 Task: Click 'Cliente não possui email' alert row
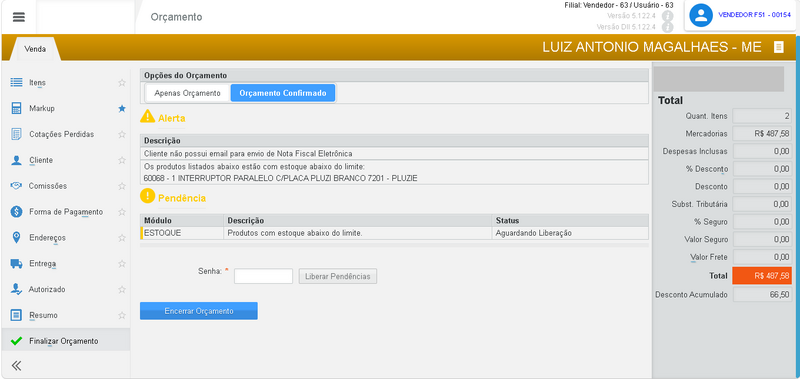click(394, 153)
